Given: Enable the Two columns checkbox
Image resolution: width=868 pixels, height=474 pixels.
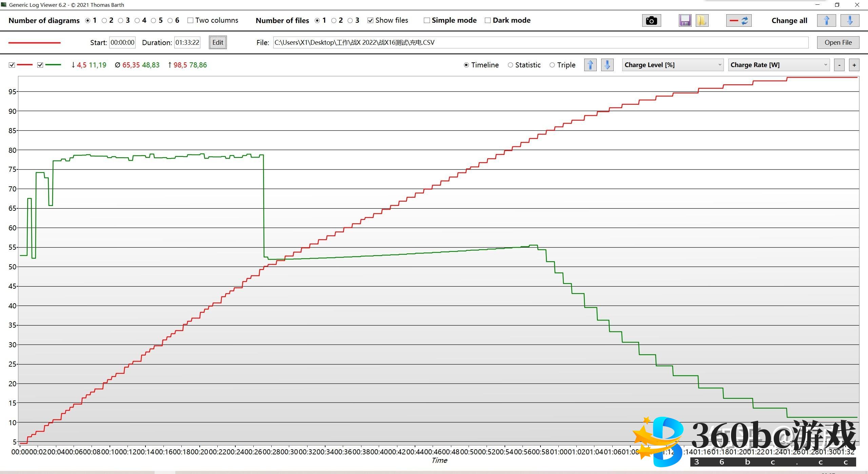Looking at the screenshot, I should [x=191, y=21].
